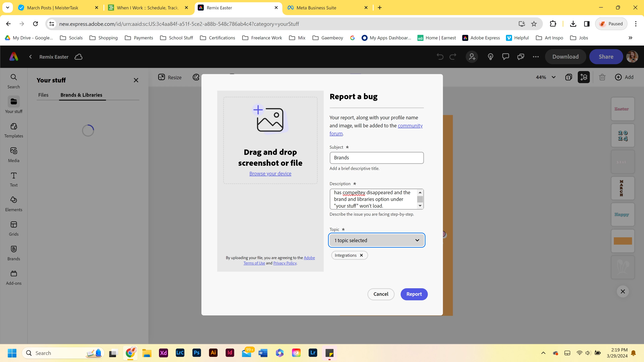Click the Subject input field
The height and width of the screenshot is (362, 644).
(377, 158)
